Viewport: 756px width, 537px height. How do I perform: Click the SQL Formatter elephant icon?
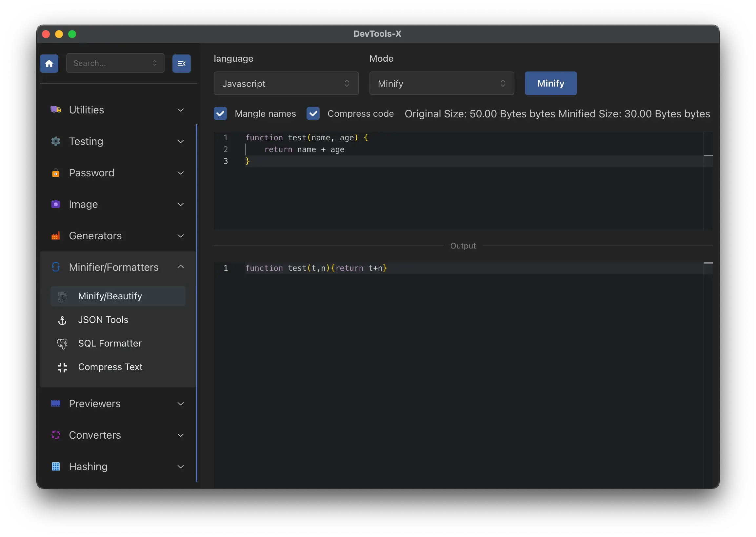click(x=62, y=344)
